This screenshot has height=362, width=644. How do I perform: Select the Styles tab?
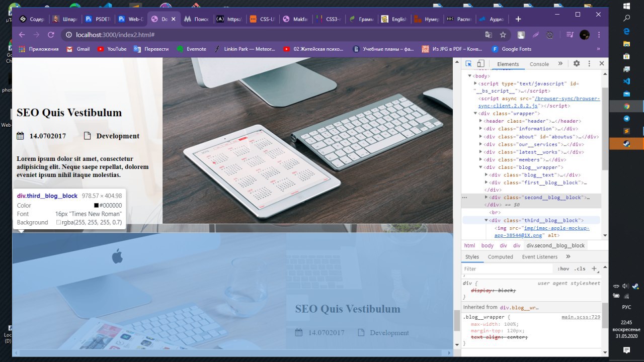[x=472, y=257]
